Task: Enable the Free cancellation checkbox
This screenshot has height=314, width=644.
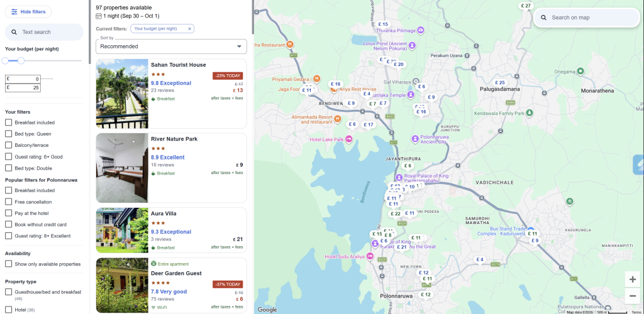Action: click(x=9, y=202)
